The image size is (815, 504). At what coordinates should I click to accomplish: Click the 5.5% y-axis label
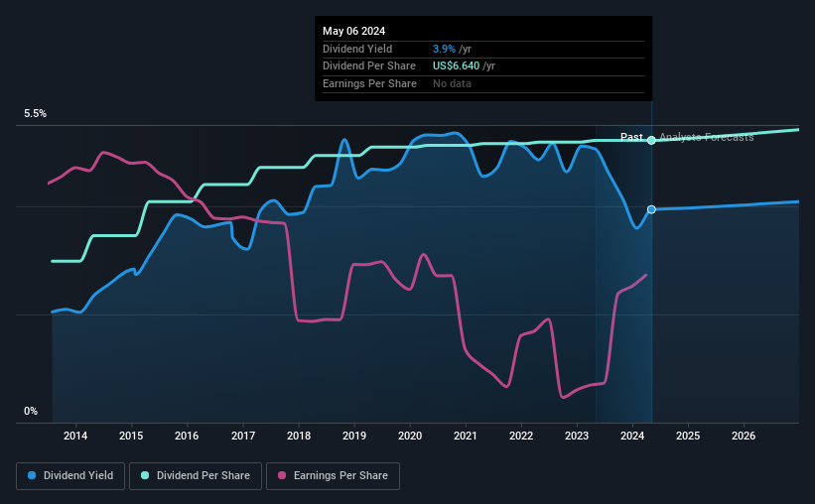[35, 114]
